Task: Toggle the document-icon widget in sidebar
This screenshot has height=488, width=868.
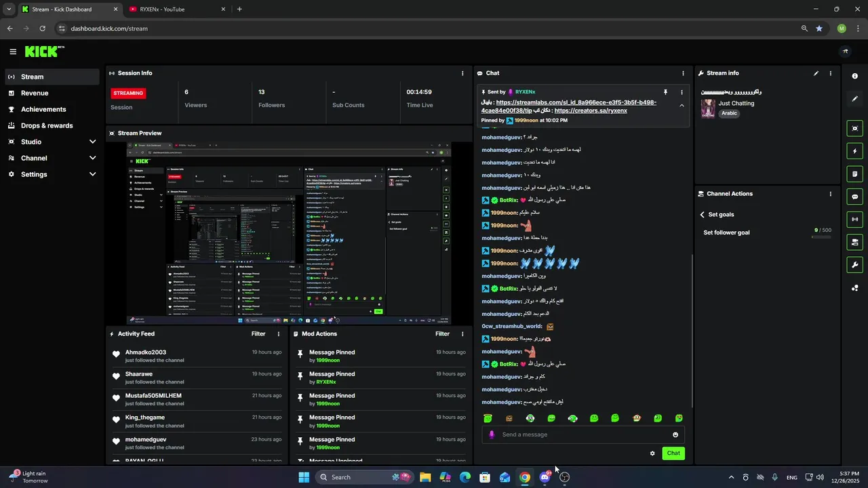Action: [854, 174]
